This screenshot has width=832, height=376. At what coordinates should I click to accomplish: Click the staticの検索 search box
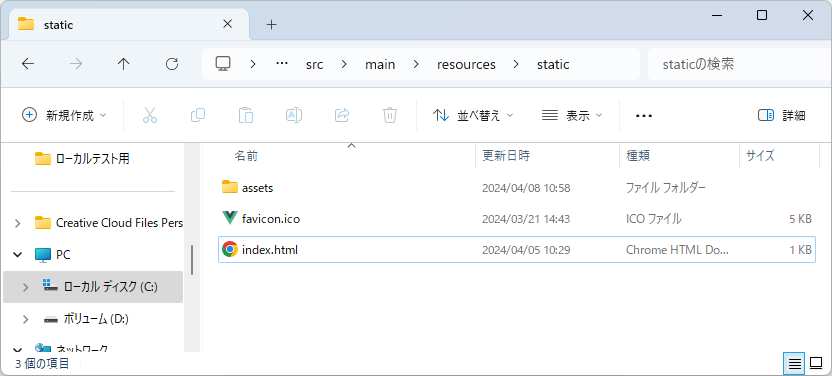point(740,64)
